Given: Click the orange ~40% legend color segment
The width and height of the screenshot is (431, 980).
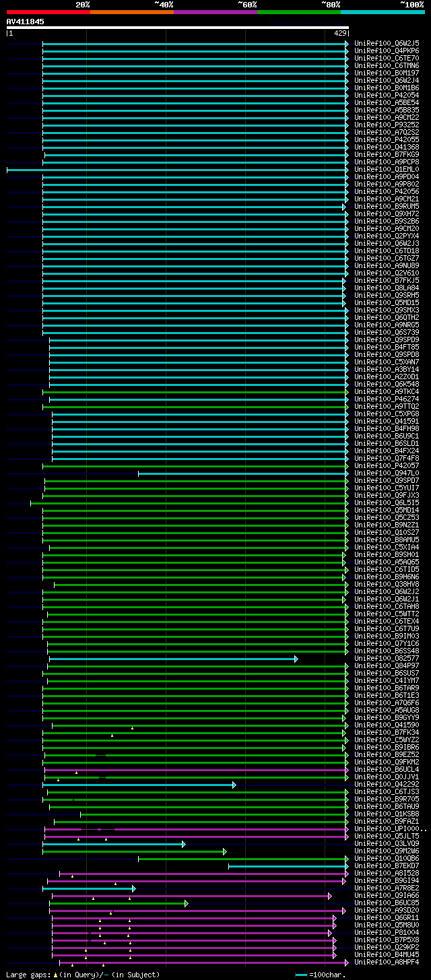Looking at the screenshot, I should coord(132,12).
